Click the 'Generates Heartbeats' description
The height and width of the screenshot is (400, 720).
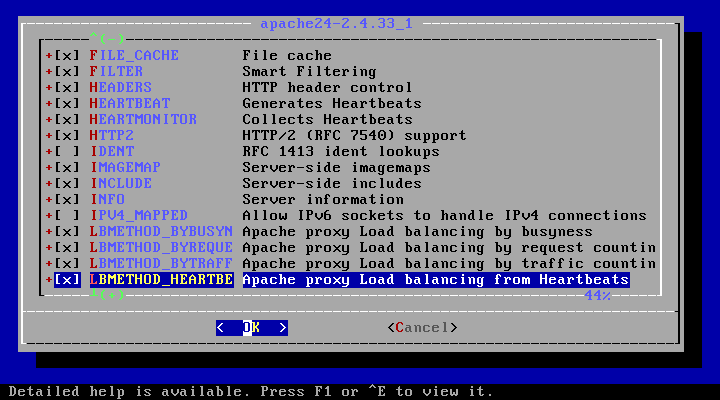(x=332, y=104)
